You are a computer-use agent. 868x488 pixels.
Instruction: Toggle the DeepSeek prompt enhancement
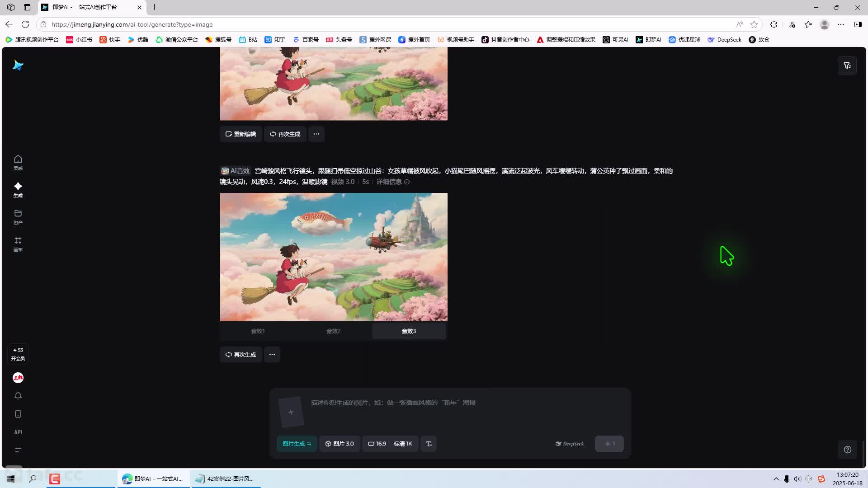570,444
